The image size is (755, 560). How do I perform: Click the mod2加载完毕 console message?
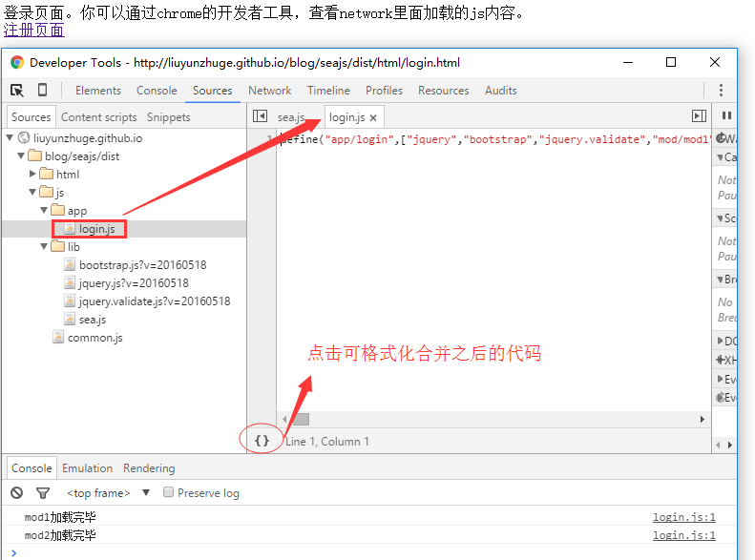(60, 535)
